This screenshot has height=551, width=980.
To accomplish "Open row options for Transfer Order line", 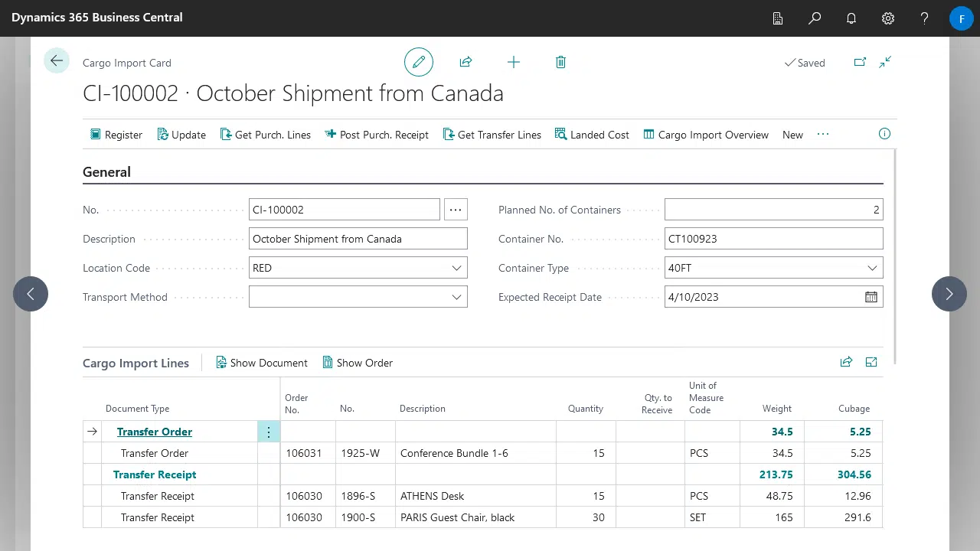I will (269, 432).
